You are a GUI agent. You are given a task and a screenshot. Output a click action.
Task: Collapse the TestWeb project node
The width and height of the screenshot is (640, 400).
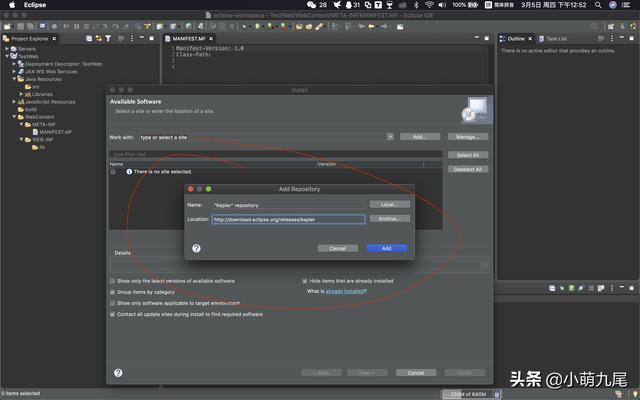[x=7, y=56]
